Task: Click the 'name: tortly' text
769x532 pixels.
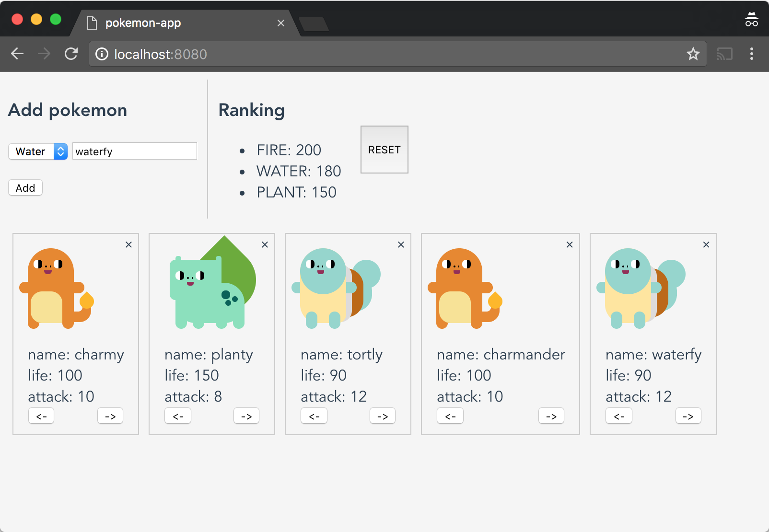Action: coord(341,355)
